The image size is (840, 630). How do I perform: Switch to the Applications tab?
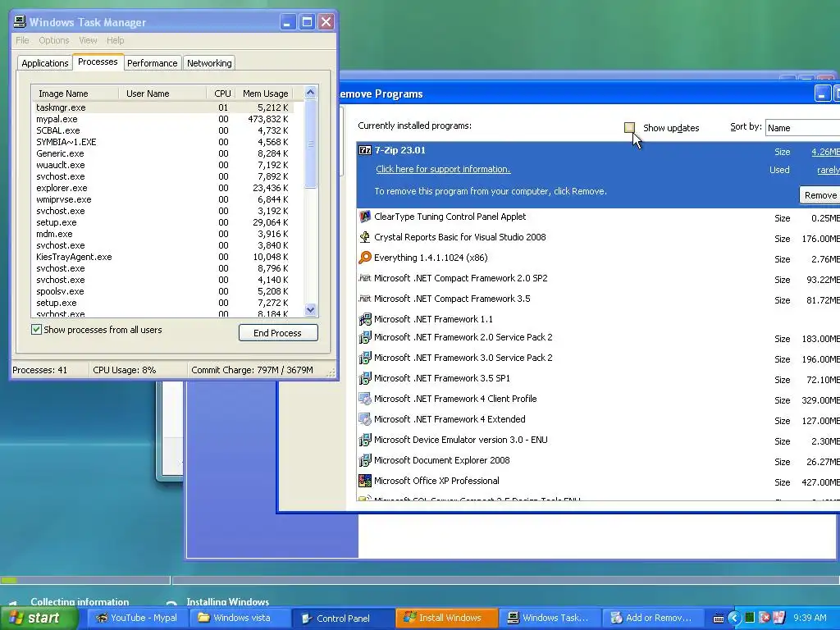[x=45, y=63]
